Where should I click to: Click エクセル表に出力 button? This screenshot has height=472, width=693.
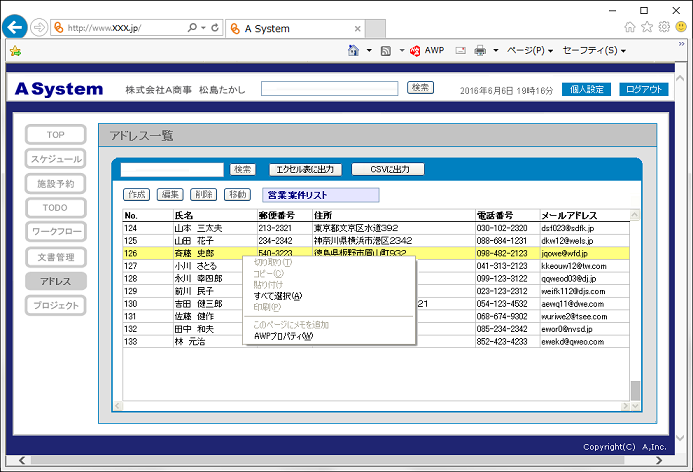(305, 169)
